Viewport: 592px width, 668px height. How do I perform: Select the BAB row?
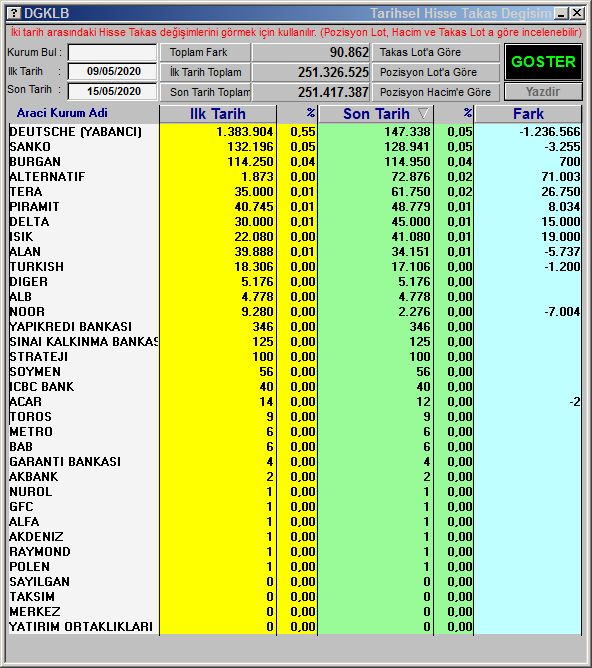click(295, 446)
